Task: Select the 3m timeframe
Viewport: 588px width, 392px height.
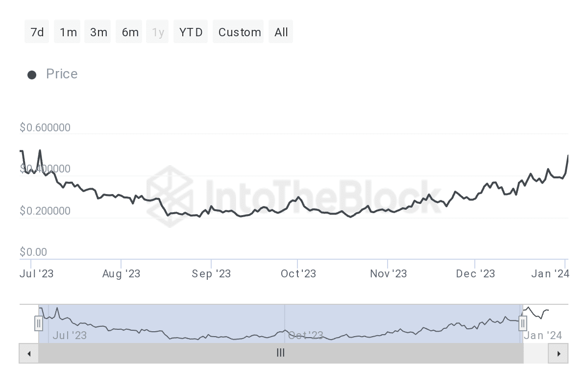Action: pos(98,31)
